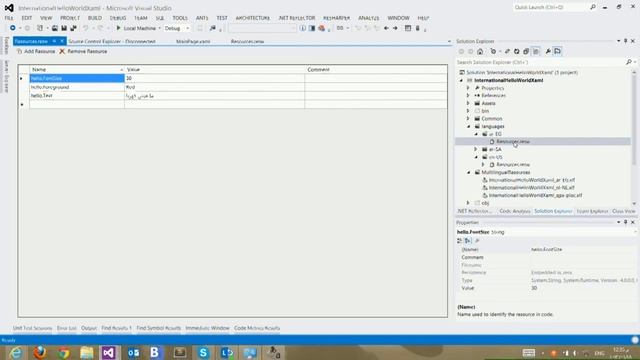The height and width of the screenshot is (360, 640).
Task: Open the RESHARPER menu
Action: click(x=336, y=18)
